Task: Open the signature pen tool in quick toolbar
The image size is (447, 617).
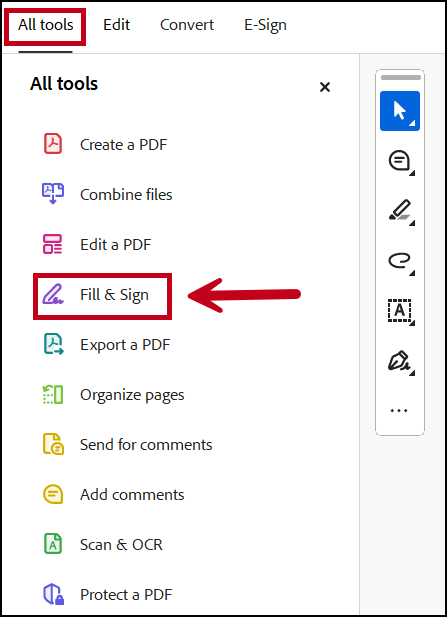Action: [400, 361]
